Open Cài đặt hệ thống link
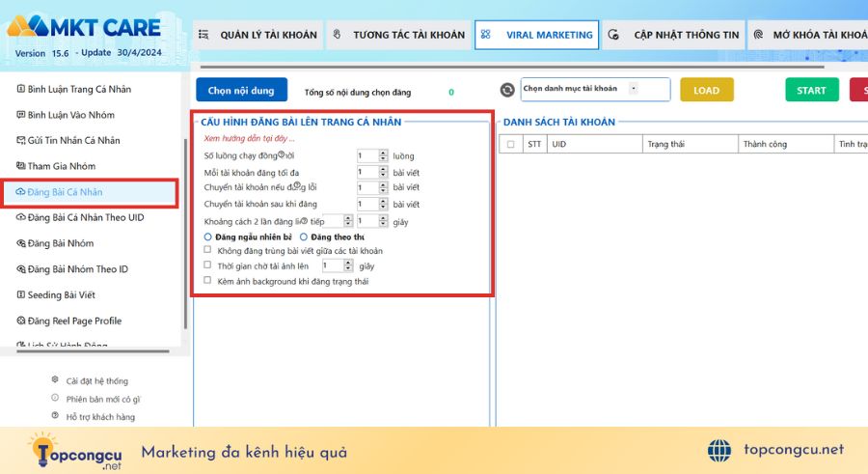The width and height of the screenshot is (868, 474). tap(96, 381)
